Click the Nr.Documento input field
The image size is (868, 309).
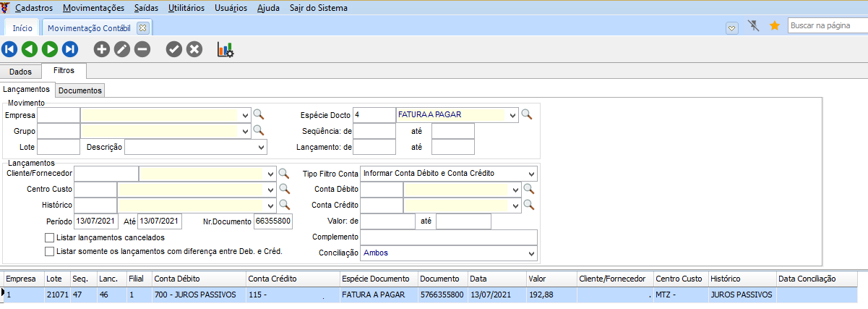[x=273, y=221]
